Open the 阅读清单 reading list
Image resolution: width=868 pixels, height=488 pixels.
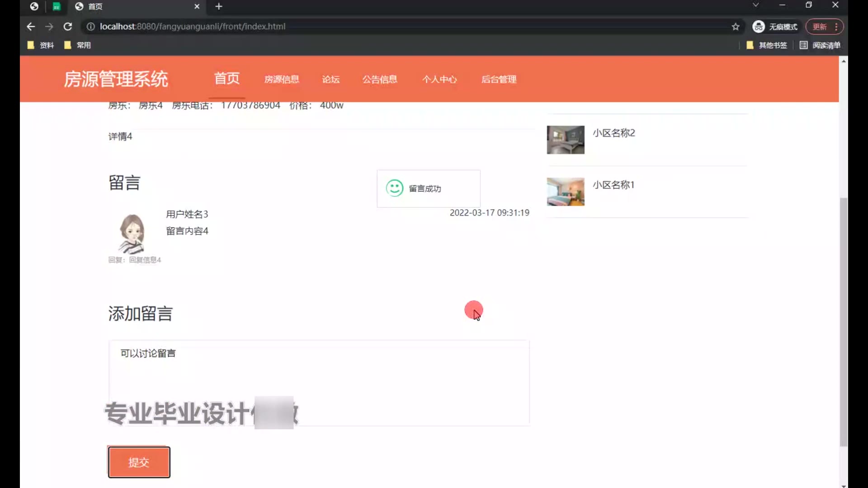tap(820, 45)
